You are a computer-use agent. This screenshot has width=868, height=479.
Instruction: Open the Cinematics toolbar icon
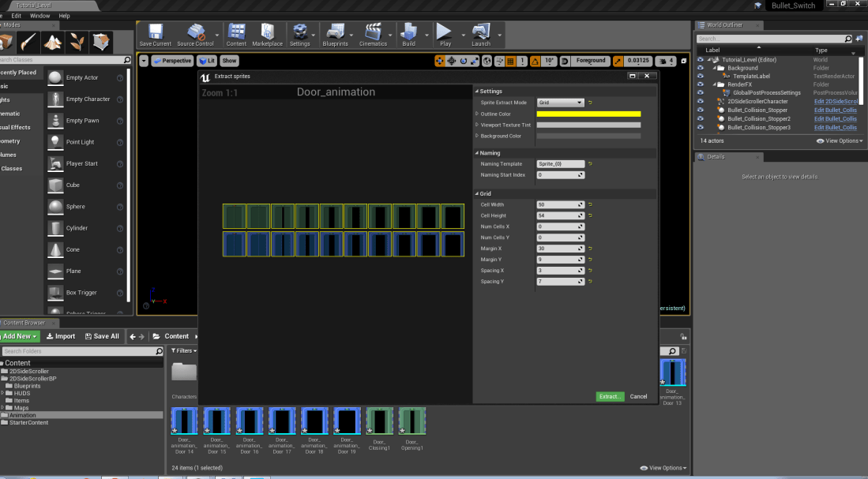coord(373,33)
